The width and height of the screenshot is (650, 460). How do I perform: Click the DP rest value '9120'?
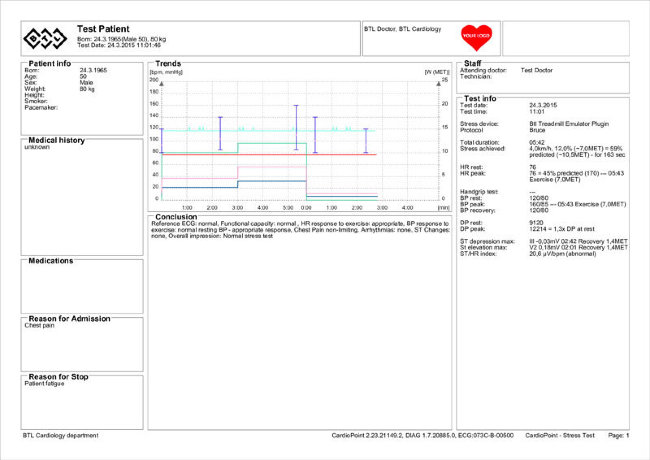pyautogui.click(x=536, y=223)
